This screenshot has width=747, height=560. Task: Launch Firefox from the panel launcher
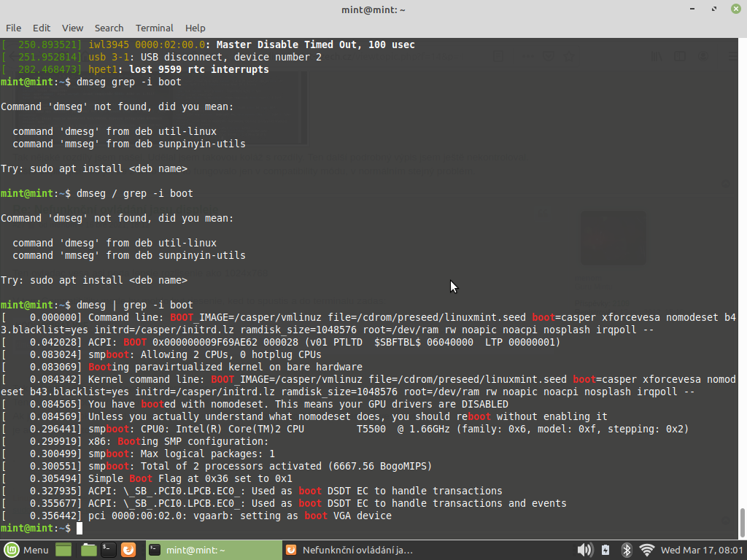coord(128,550)
